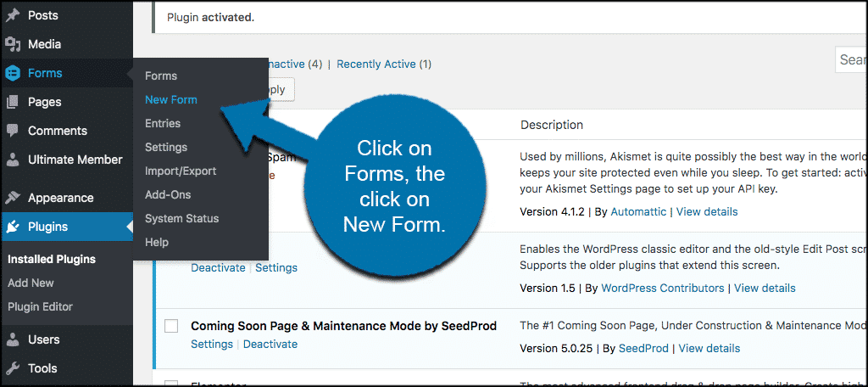
Task: Click the Media icon in sidebar
Action: (x=12, y=44)
